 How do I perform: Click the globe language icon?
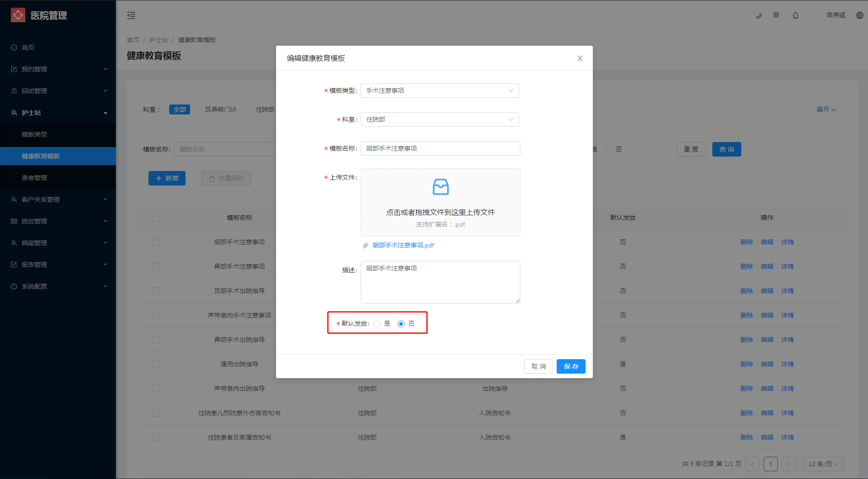point(860,15)
